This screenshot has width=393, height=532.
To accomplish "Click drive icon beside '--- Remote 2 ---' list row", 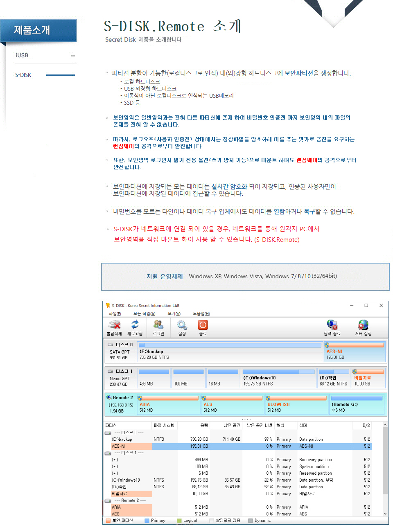I will pos(108,500).
